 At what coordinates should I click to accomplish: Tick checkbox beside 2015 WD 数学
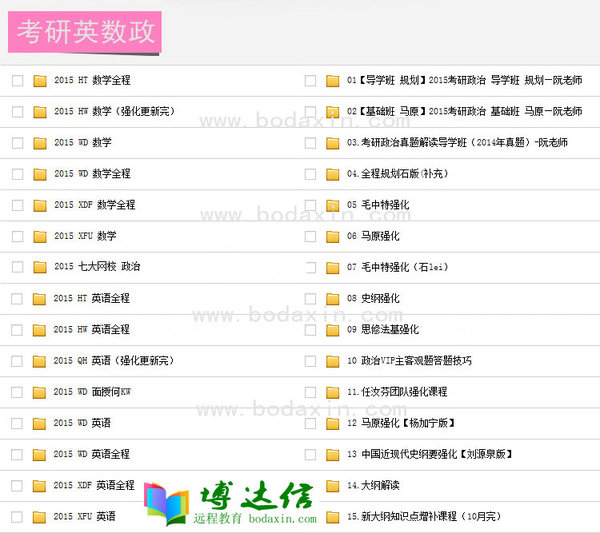18,143
